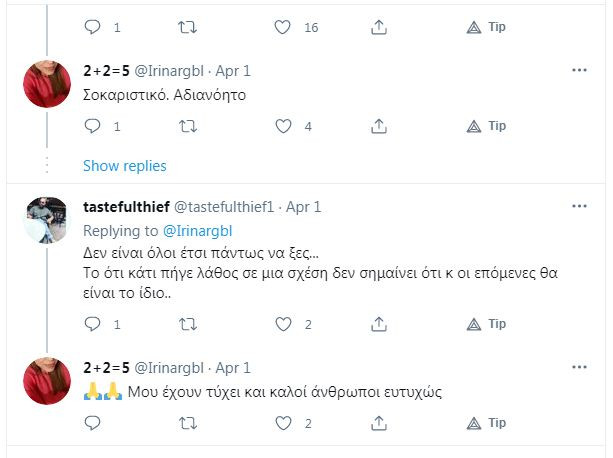Open tastefulthief's profile picture

(46, 220)
